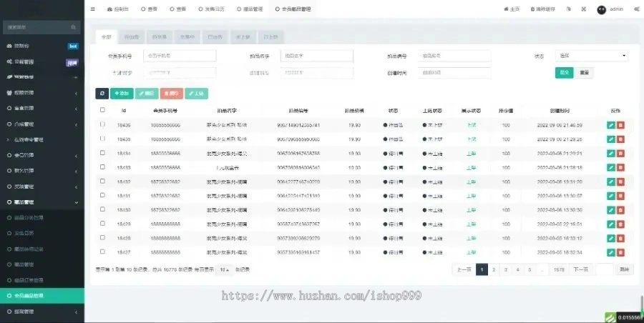Image resolution: width=644 pixels, height=323 pixels.
Task: Focus the page jump number input
Action: point(604,269)
